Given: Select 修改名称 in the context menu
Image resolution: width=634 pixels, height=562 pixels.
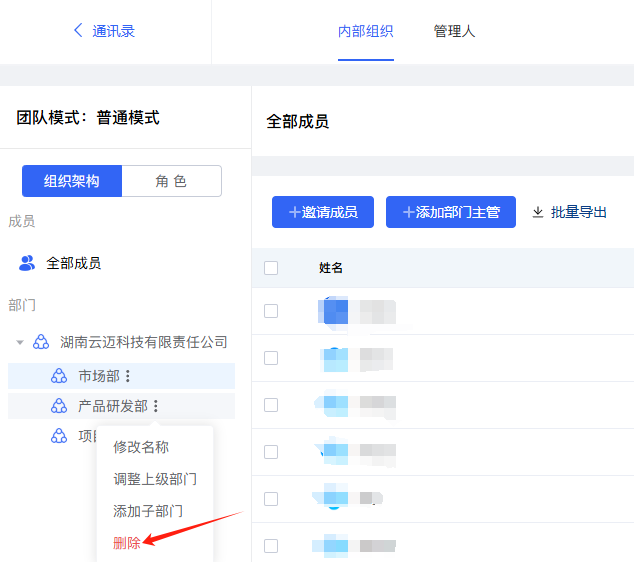Looking at the screenshot, I should coord(141,447).
